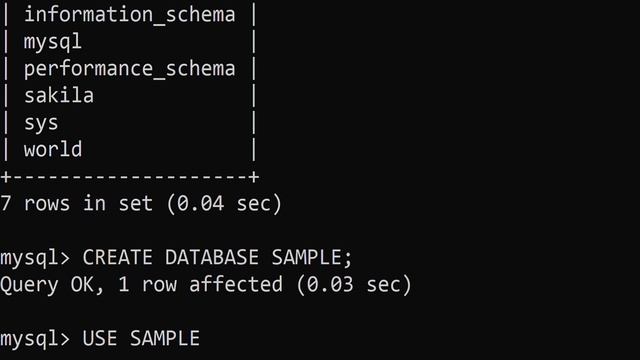Click the mysql database name in table
Viewport: 640px width, 360px height.
tap(53, 42)
